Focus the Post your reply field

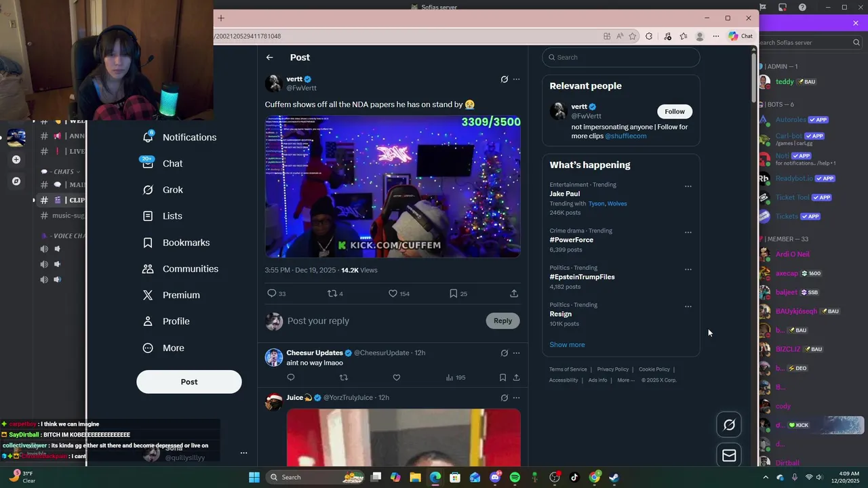point(383,321)
